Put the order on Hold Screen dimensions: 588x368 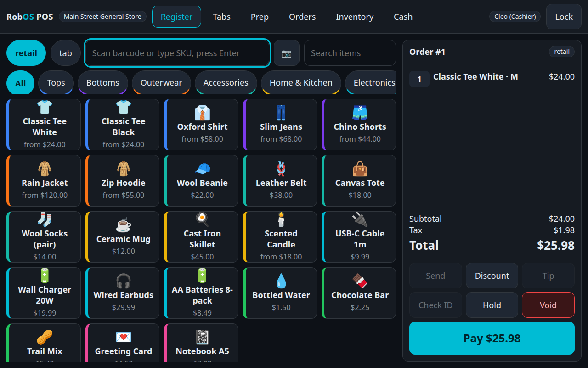click(x=492, y=305)
